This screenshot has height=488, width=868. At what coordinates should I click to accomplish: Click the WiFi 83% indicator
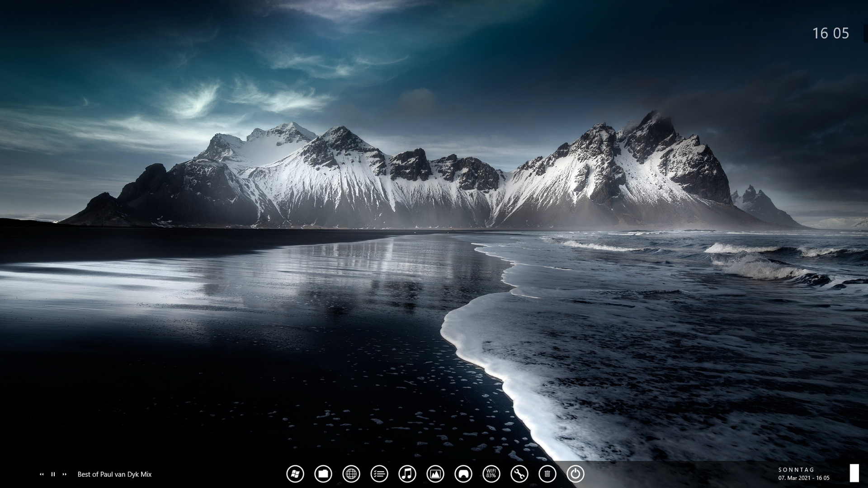coord(491,474)
